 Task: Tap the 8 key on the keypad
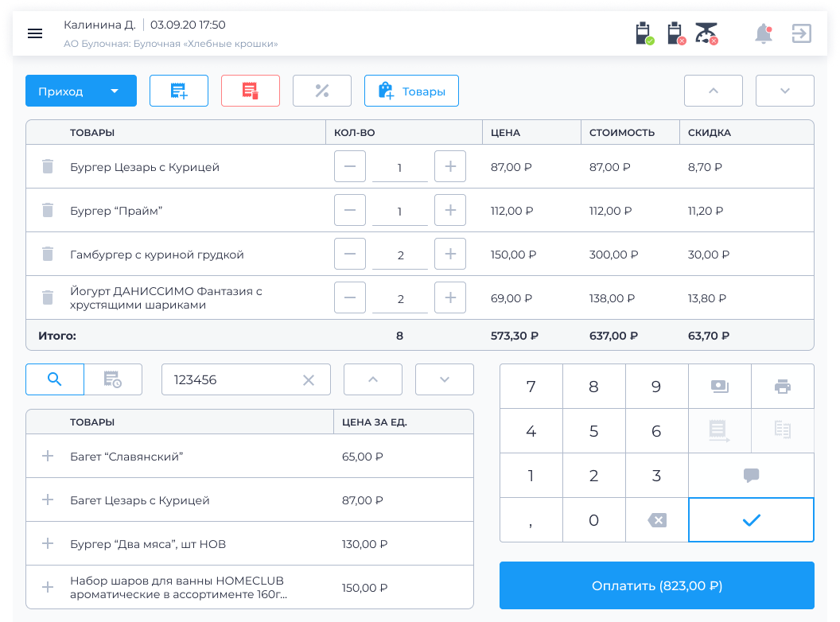coord(593,387)
